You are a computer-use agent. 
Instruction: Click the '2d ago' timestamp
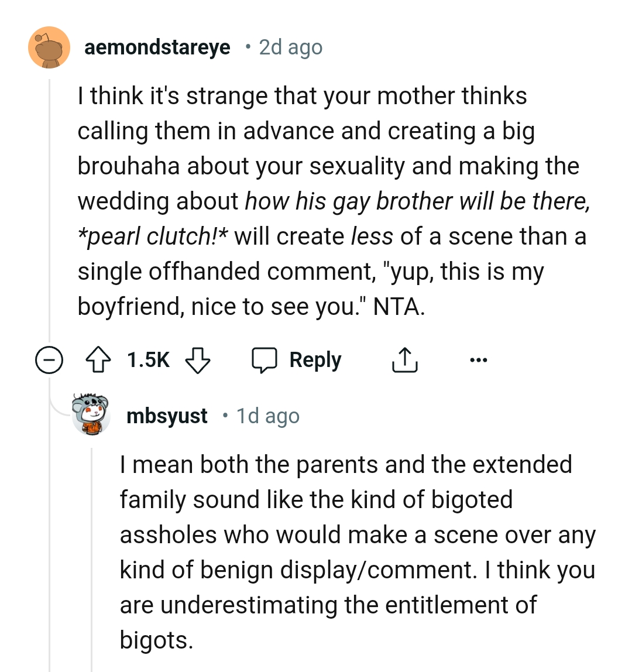(290, 47)
